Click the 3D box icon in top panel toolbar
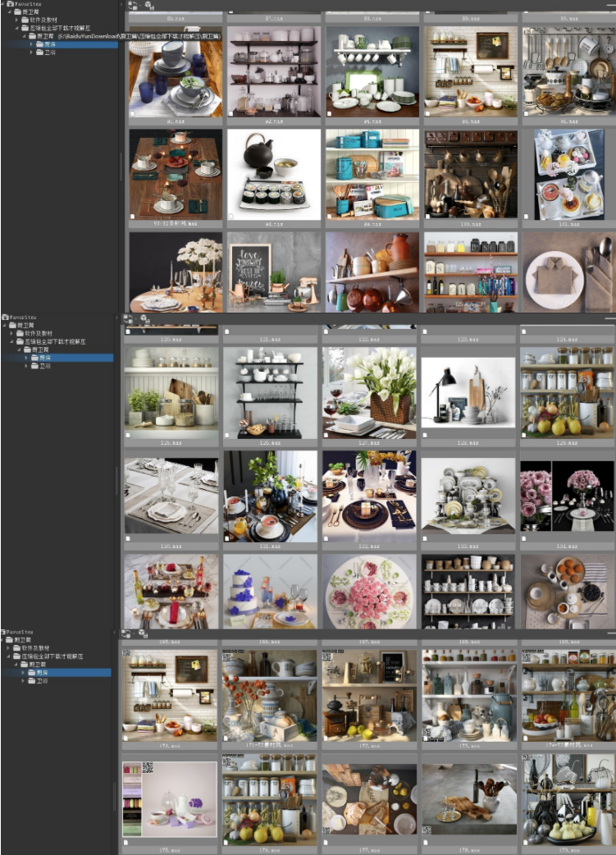 (148, 6)
